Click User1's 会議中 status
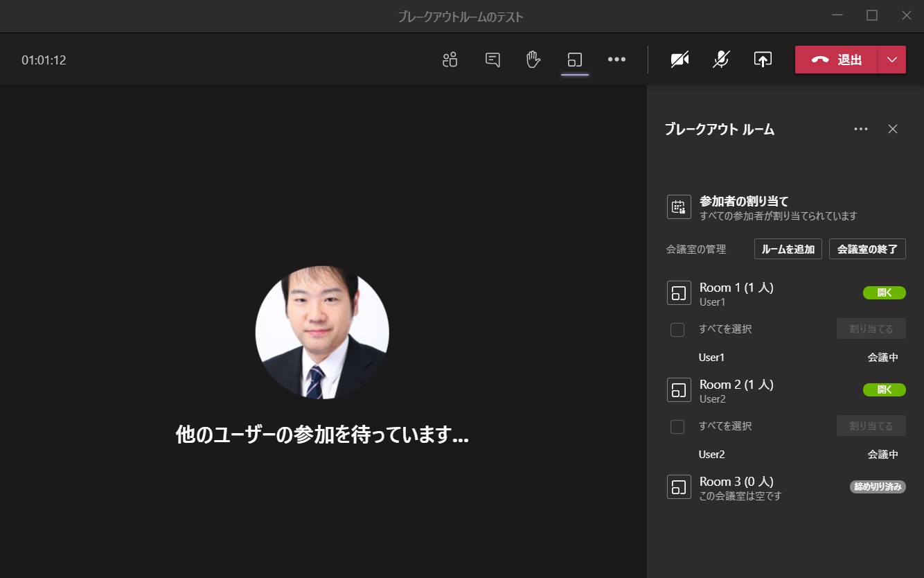 point(883,358)
